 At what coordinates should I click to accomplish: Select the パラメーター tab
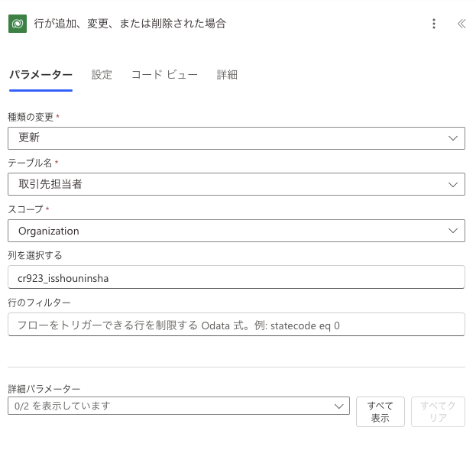[x=40, y=75]
